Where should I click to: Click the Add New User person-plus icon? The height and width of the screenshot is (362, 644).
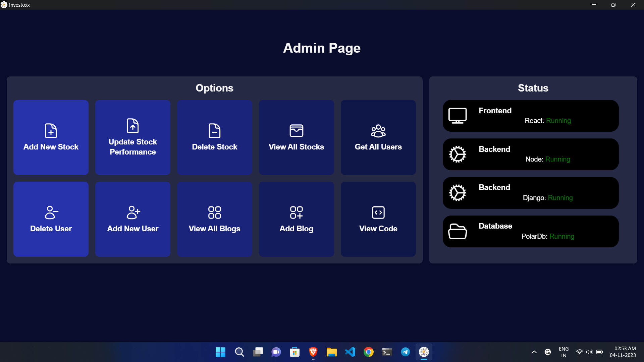133,213
